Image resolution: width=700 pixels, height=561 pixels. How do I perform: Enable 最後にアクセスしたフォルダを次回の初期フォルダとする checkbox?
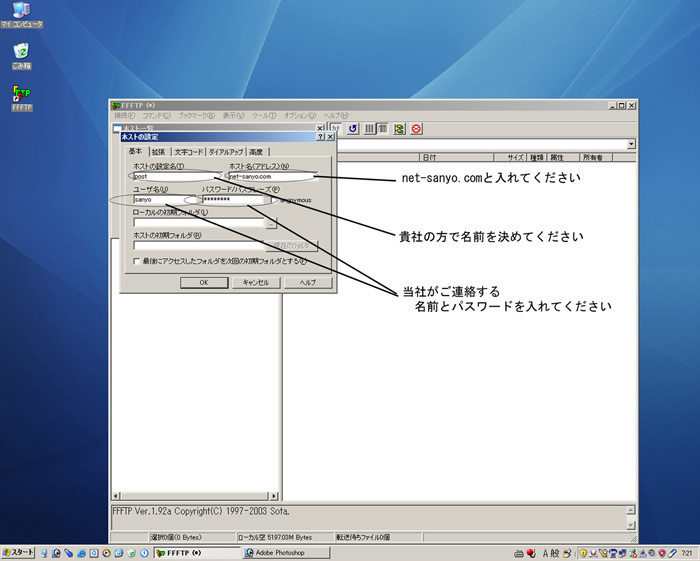pyautogui.click(x=137, y=262)
